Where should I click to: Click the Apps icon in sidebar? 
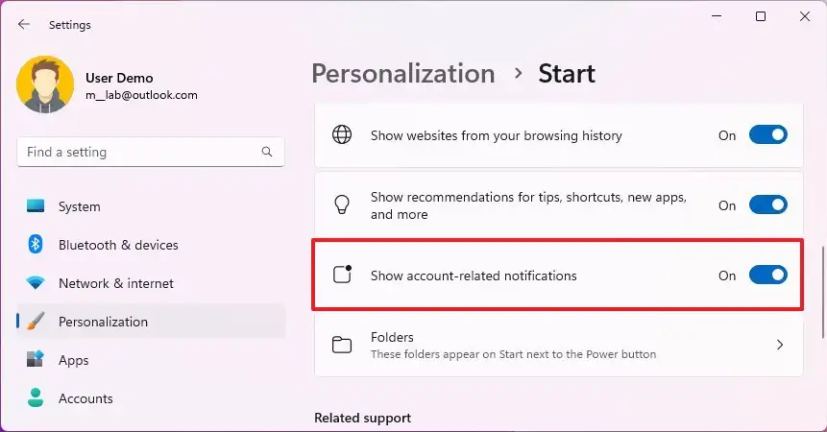(36, 360)
